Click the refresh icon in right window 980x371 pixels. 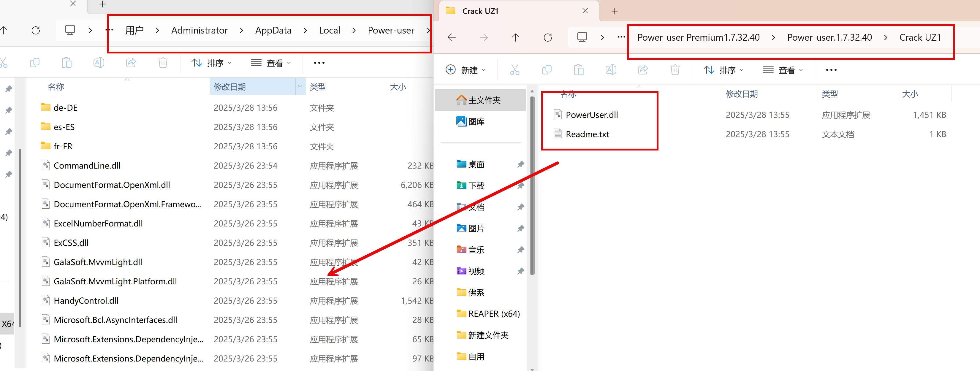click(x=547, y=37)
